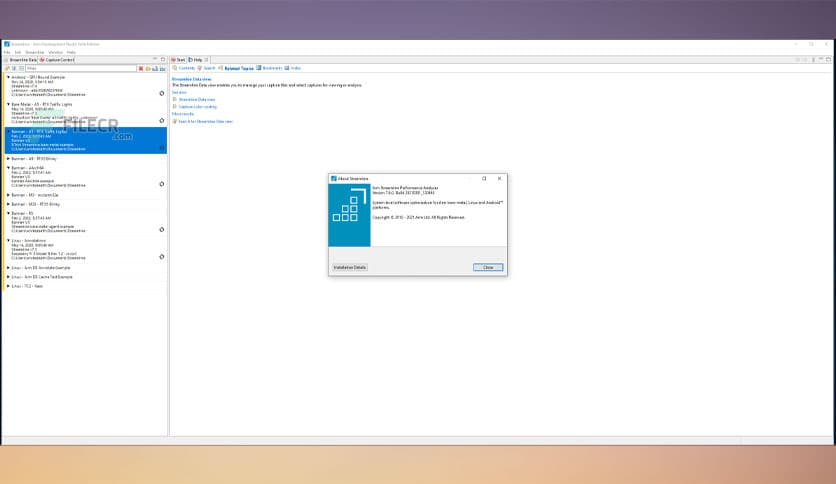Collapse the Linux Annotations entry
The image size is (836, 484).
[8, 240]
